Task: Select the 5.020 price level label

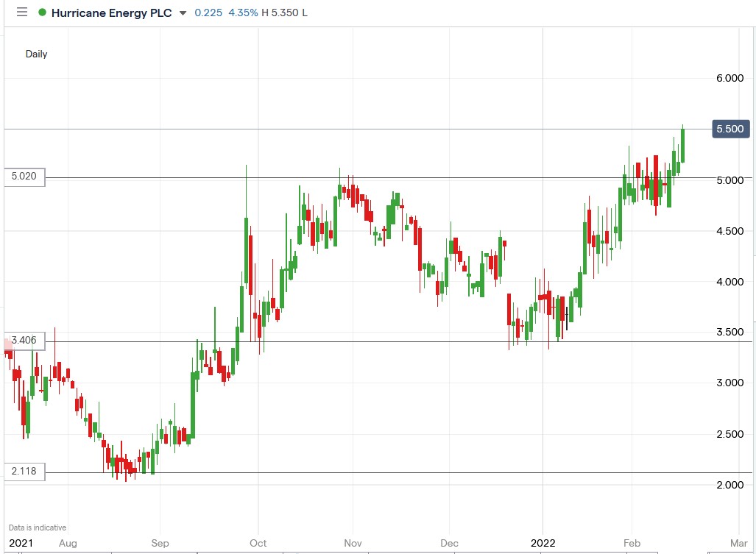Action: (23, 177)
